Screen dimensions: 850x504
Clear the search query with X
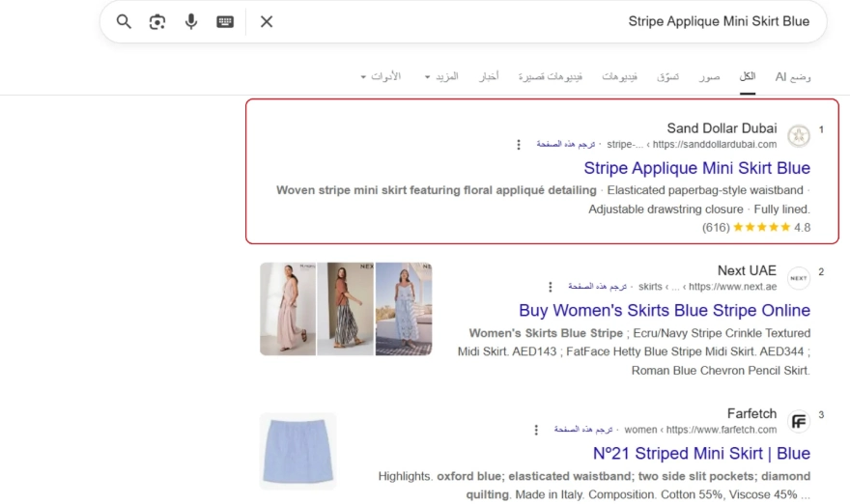(267, 21)
